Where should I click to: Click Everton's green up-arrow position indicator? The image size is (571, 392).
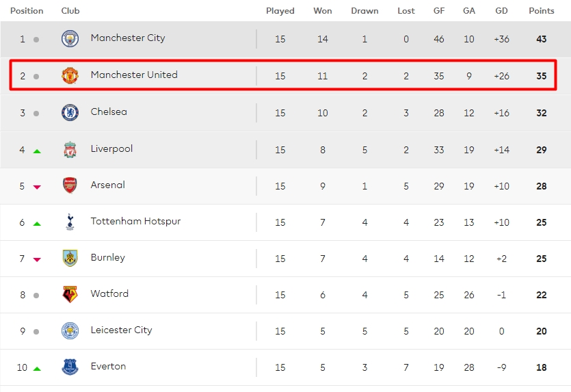click(37, 368)
